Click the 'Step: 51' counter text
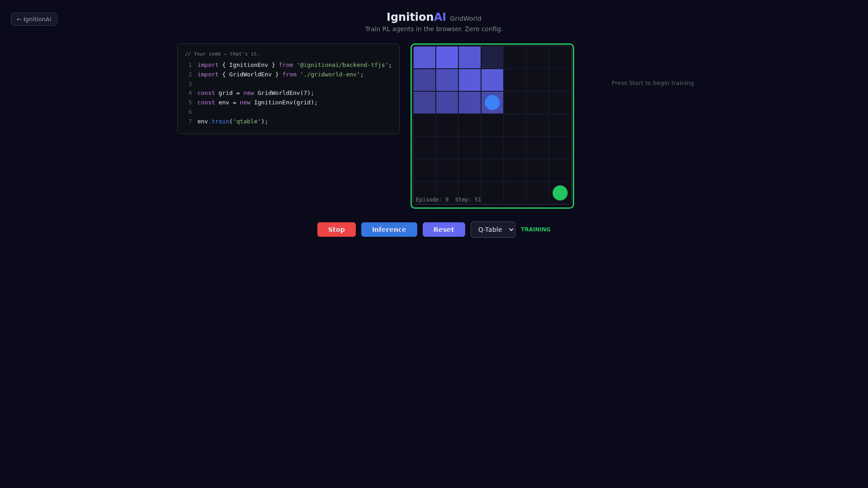Screen dimensions: 868x488 coord(468,200)
